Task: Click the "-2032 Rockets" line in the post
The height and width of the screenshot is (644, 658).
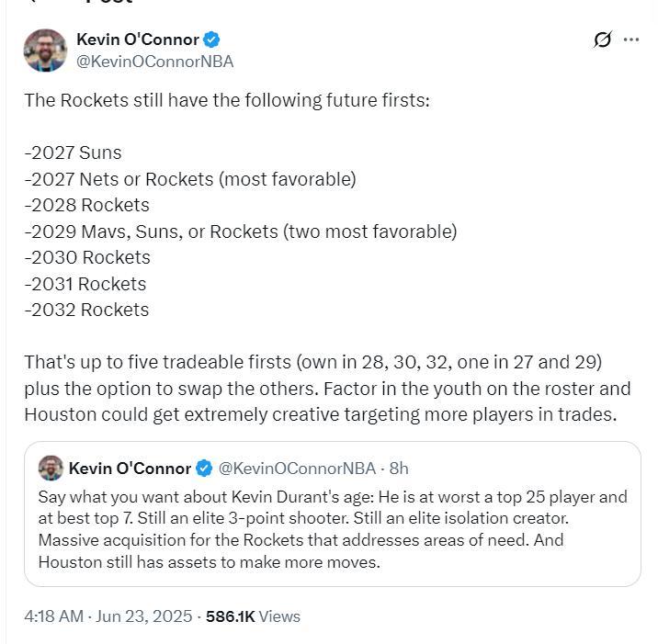Action: (x=87, y=310)
